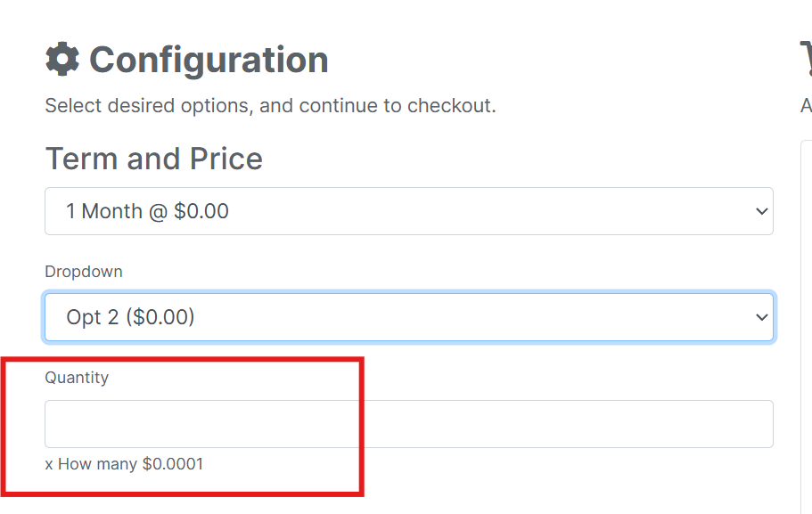Click the "Quantity" field label
The image size is (812, 514).
point(77,378)
